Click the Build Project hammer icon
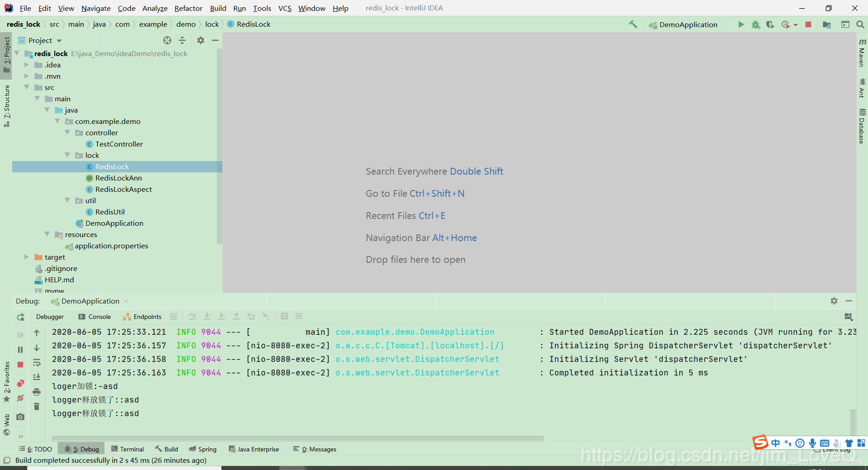 [x=633, y=24]
